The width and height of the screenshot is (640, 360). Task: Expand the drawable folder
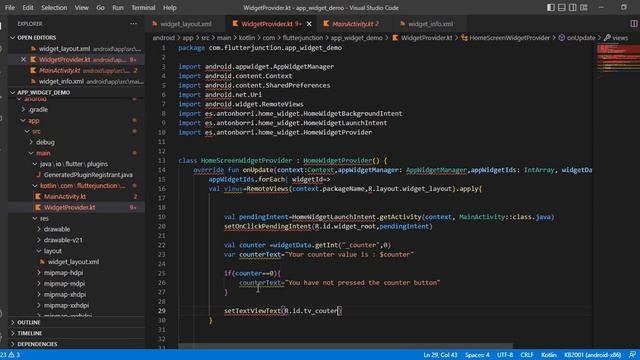(x=77, y=229)
